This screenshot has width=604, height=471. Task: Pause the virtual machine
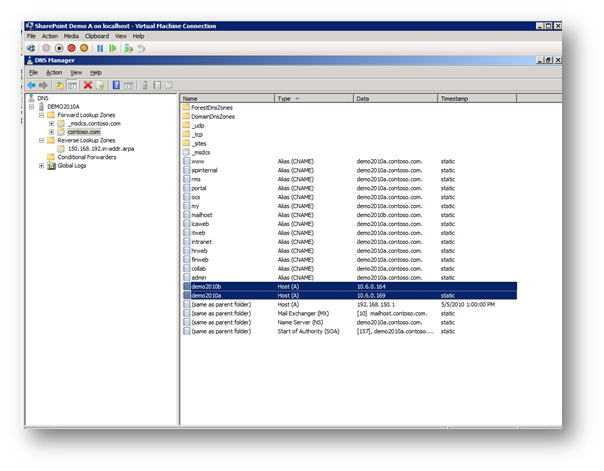(100, 48)
